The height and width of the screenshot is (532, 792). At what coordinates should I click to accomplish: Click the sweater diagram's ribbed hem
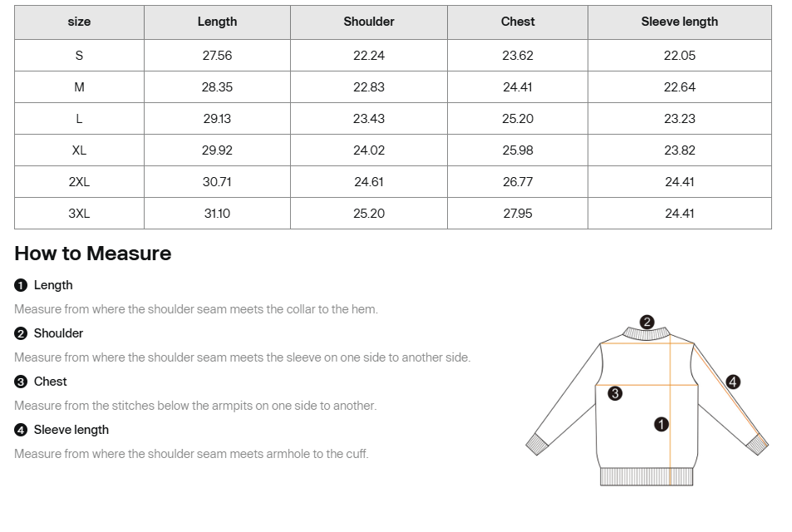point(647,476)
